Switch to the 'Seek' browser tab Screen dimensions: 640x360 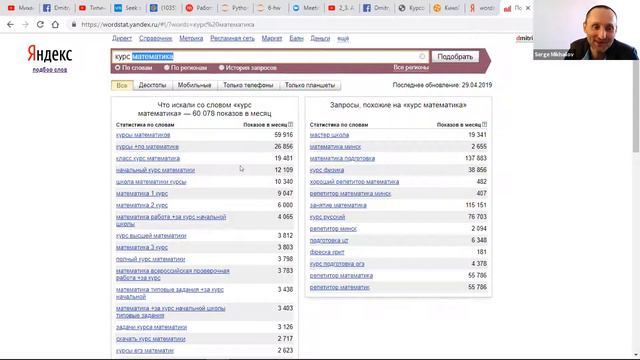[x=127, y=8]
